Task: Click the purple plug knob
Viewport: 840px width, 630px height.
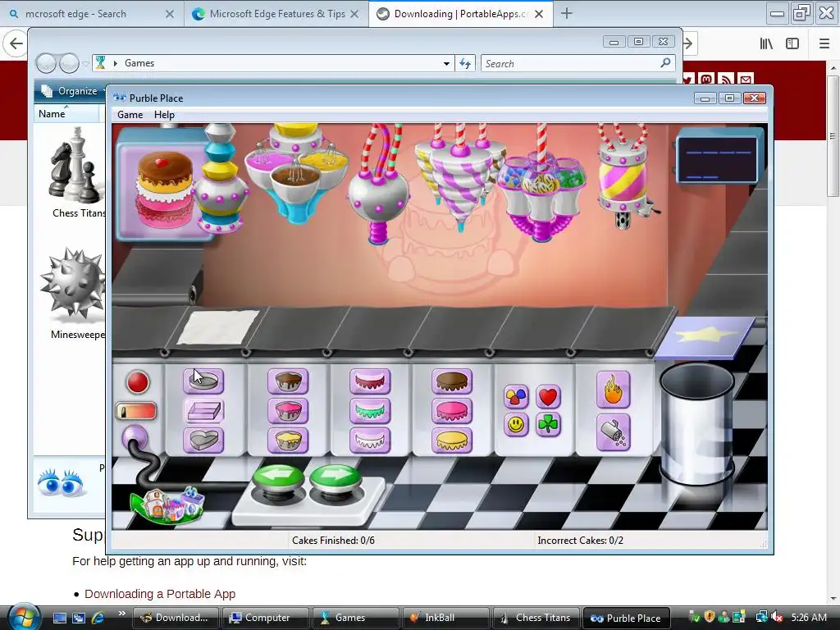Action: tap(134, 438)
